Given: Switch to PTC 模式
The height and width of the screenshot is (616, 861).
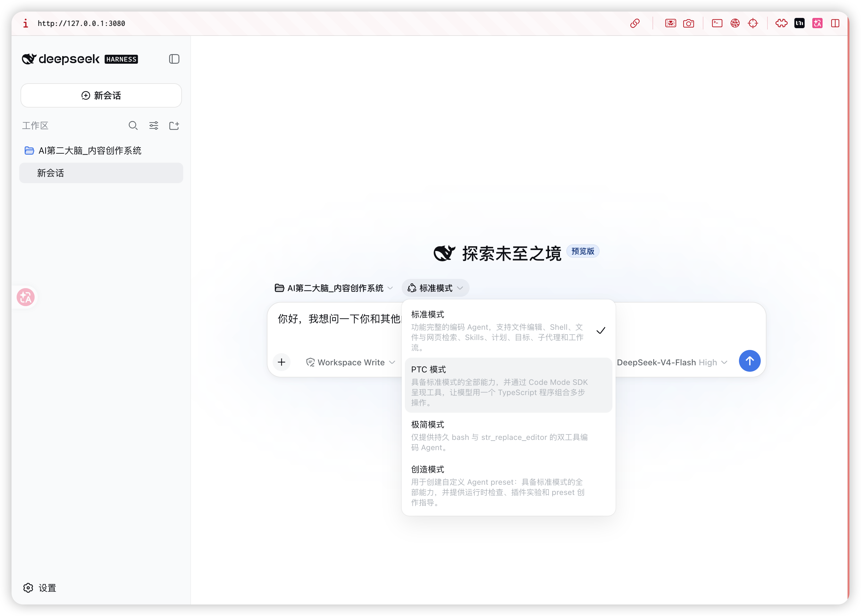Looking at the screenshot, I should [508, 385].
